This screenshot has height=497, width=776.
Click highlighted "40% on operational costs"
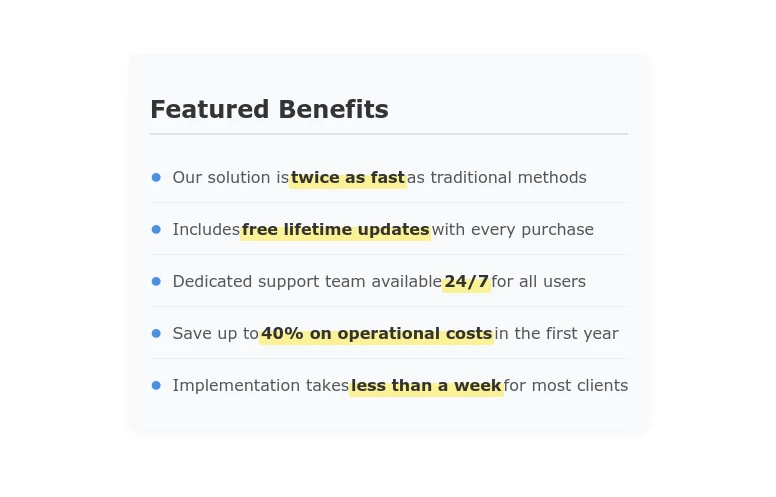[x=376, y=334]
